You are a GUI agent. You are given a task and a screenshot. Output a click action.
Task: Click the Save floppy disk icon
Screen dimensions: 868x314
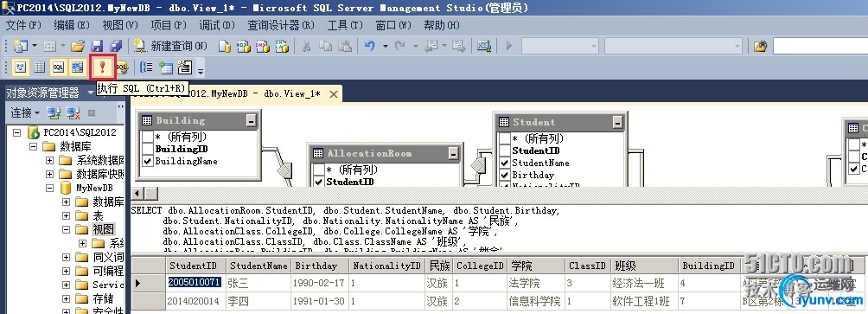click(x=97, y=46)
